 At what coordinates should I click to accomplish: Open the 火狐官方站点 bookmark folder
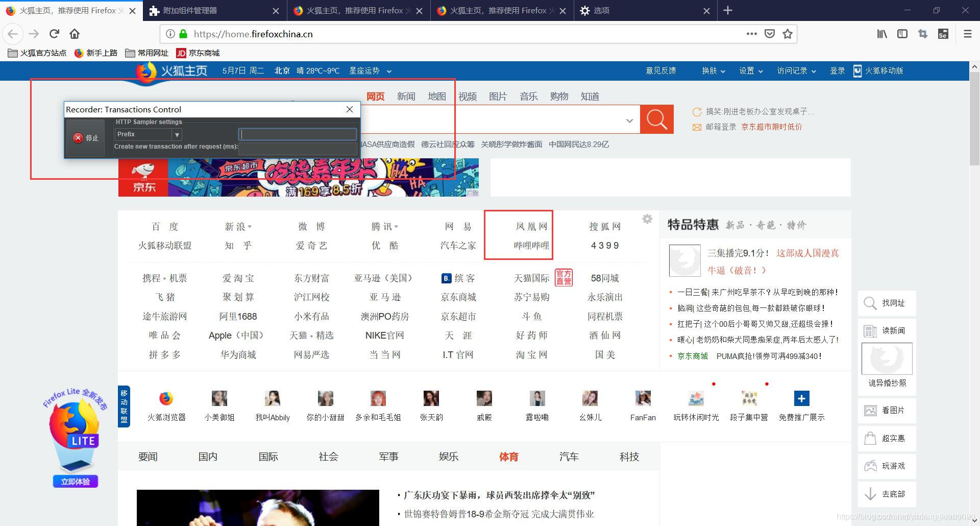point(37,53)
